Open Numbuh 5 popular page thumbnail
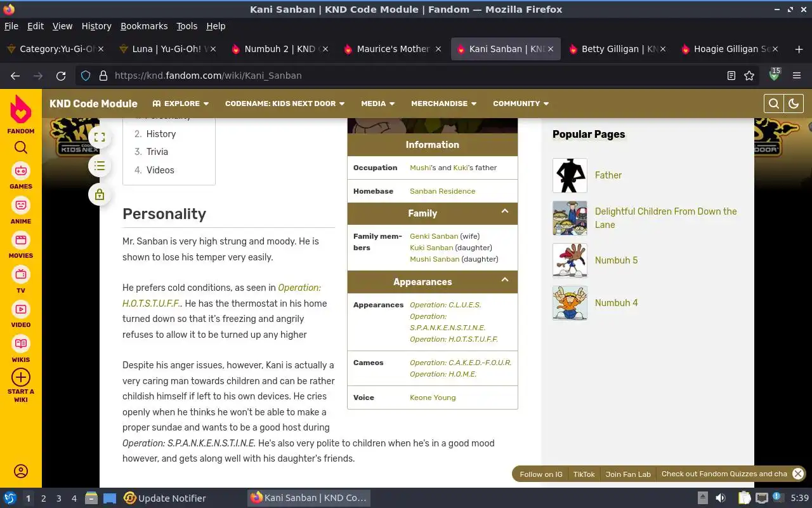This screenshot has height=508, width=812. point(570,260)
